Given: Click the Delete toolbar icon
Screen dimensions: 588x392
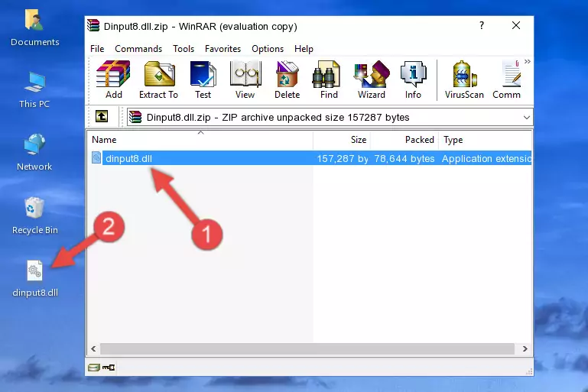Looking at the screenshot, I should (288, 79).
